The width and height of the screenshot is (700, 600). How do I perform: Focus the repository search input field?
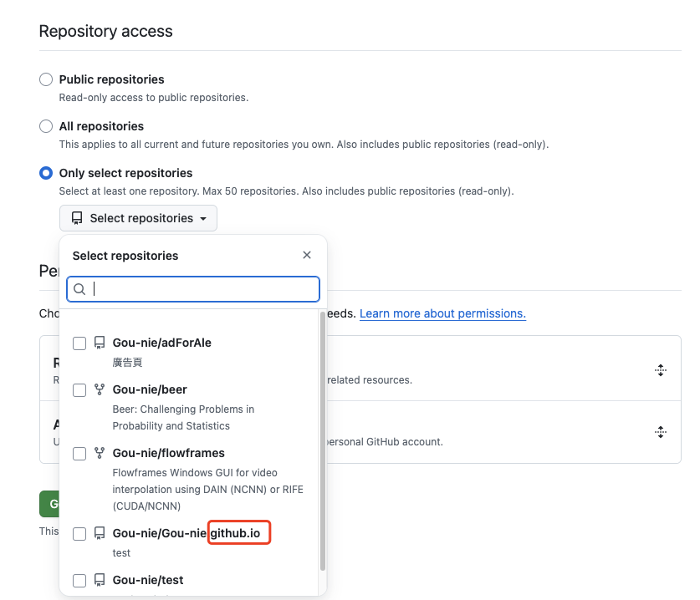click(193, 289)
